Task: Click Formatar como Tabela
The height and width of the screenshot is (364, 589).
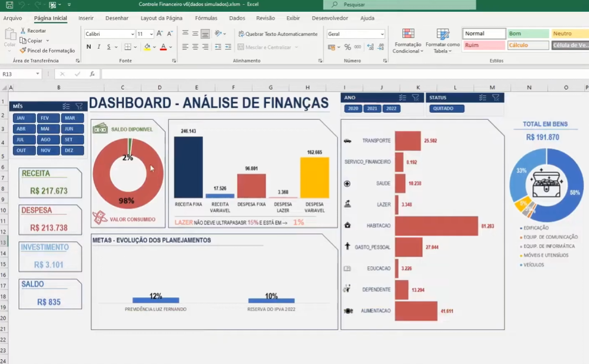Action: (x=443, y=41)
